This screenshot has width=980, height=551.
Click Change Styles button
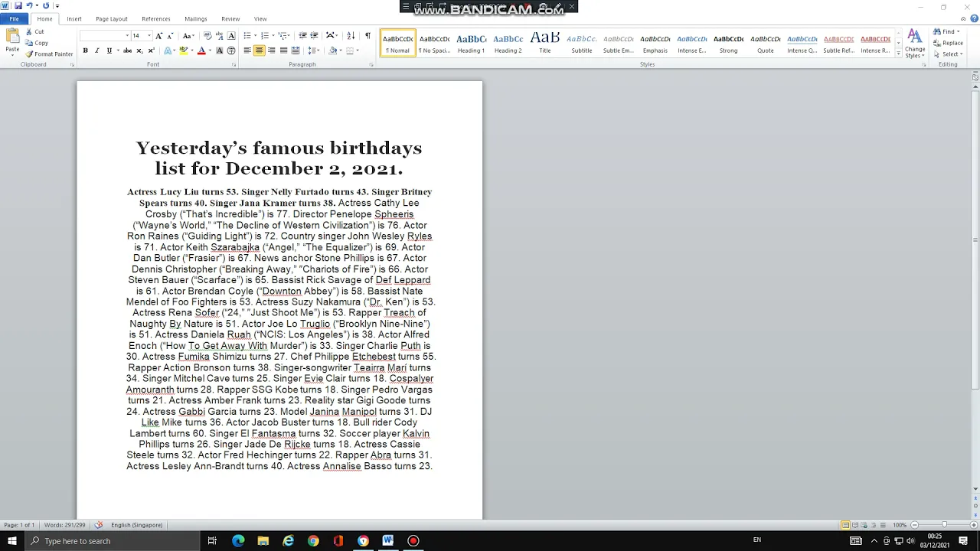click(915, 43)
